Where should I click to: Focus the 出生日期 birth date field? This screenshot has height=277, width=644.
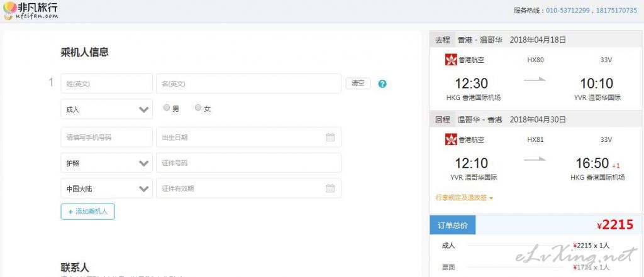248,137
